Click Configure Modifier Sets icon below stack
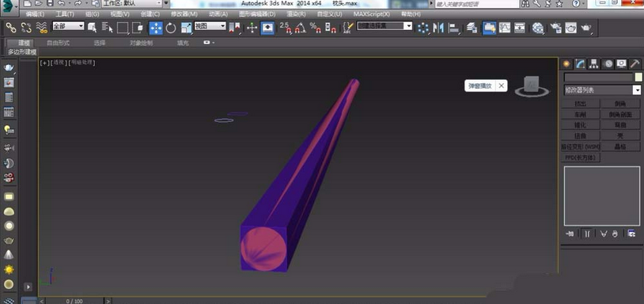The image size is (644, 304). pos(631,234)
